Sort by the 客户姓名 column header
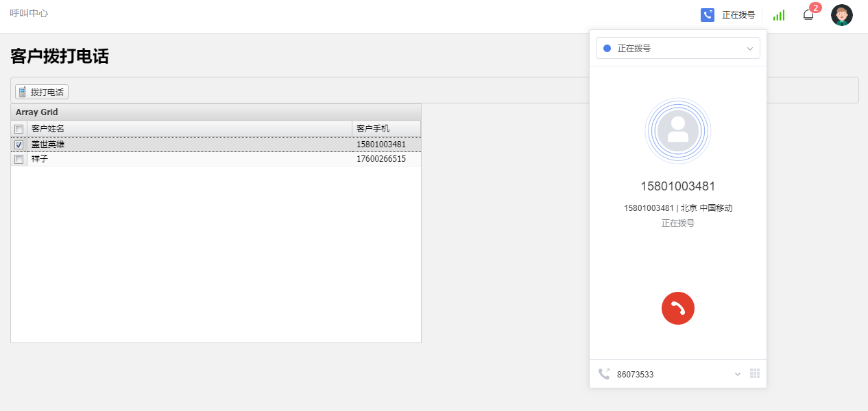This screenshot has width=868, height=411. tap(189, 129)
